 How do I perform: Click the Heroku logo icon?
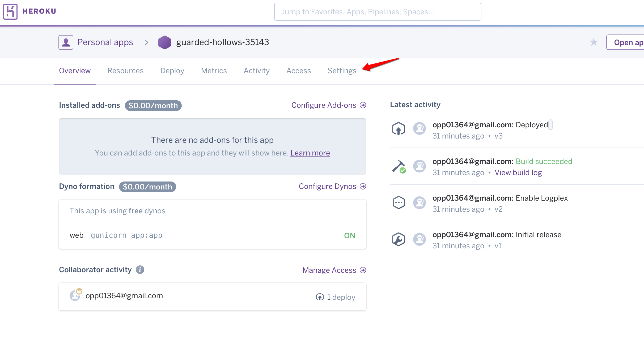(x=10, y=11)
